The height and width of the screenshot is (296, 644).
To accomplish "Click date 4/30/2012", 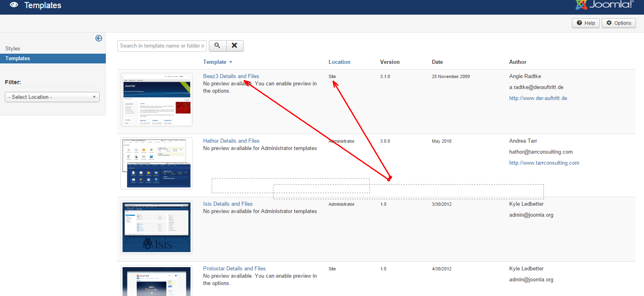I will coord(442,269).
